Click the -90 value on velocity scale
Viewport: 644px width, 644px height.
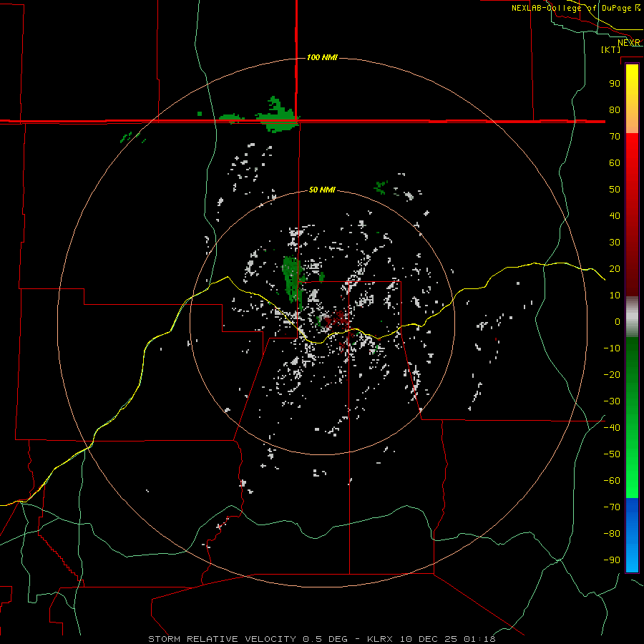(x=612, y=560)
